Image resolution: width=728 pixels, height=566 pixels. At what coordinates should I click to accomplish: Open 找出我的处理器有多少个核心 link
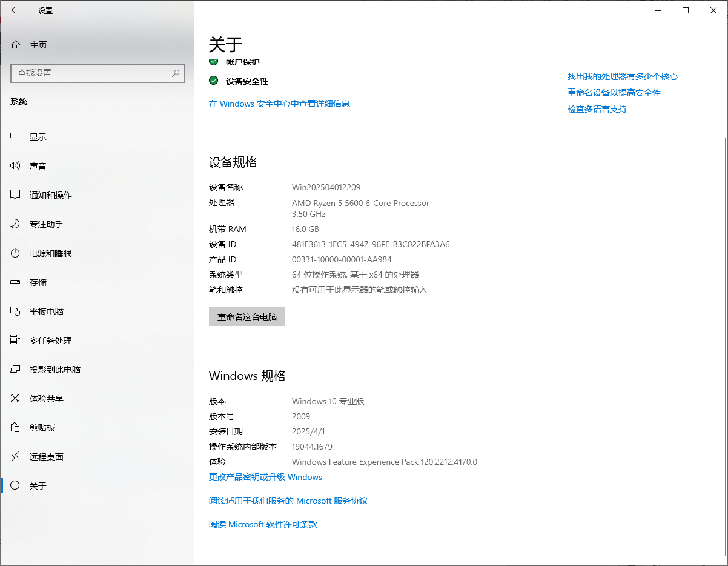(623, 76)
